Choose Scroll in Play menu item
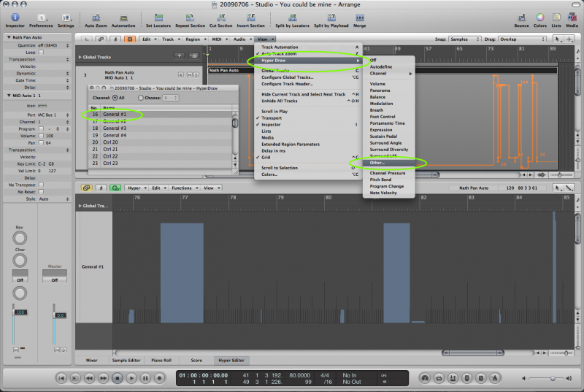The height and width of the screenshot is (392, 584). (308, 111)
